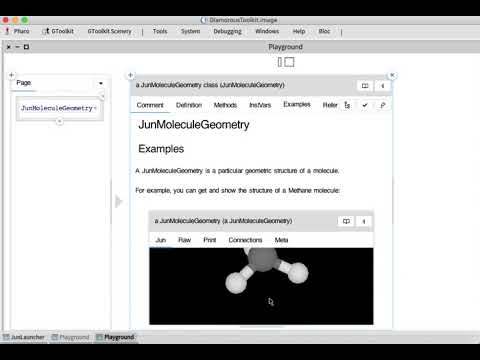Click the book icon in embedded inspector
480x360 pixels.
[346, 221]
